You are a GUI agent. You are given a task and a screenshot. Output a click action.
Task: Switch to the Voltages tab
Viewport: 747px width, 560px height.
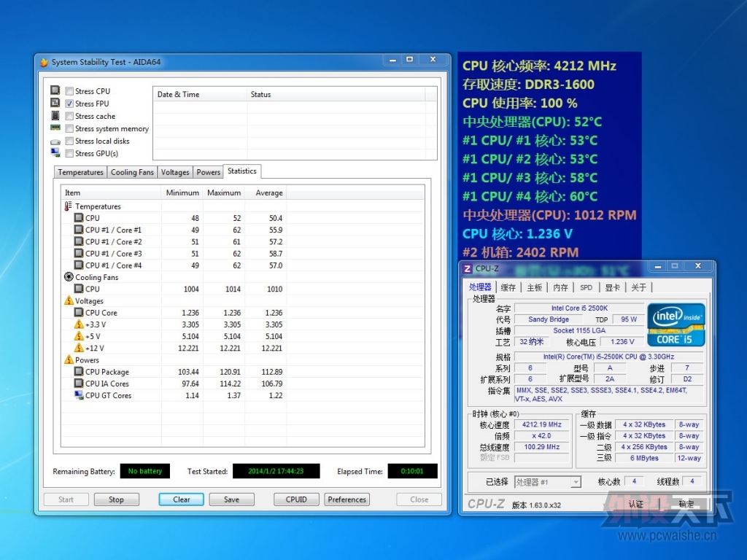click(175, 172)
